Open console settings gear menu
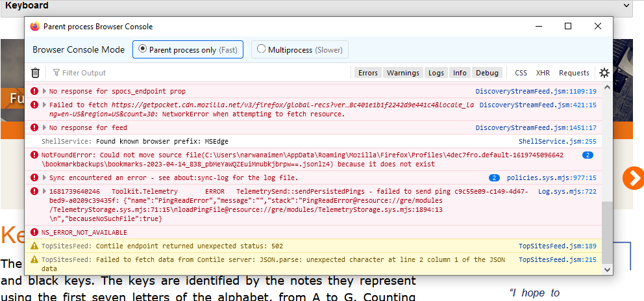 point(604,73)
